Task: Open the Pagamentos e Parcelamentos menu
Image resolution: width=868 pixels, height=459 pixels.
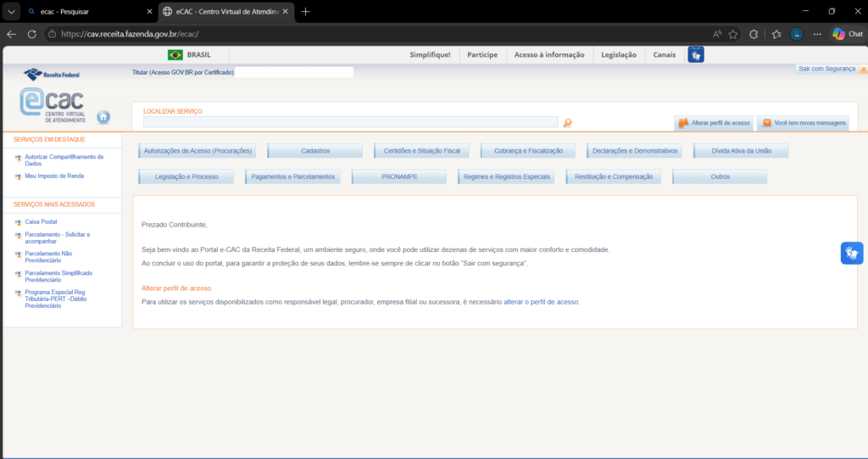Action: [x=292, y=176]
